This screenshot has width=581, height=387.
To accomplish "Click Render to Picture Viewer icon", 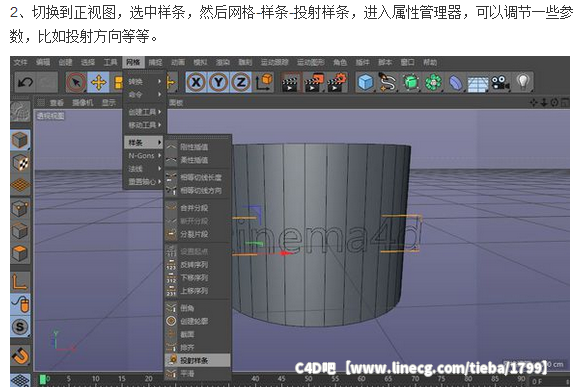I will point(313,82).
